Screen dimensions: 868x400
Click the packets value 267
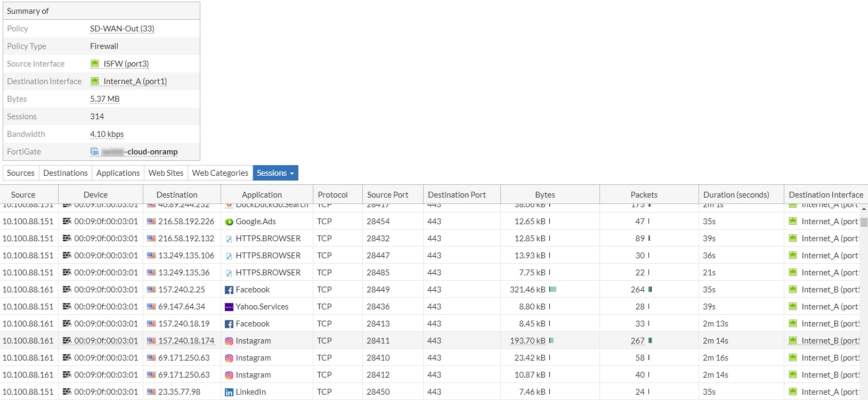638,341
